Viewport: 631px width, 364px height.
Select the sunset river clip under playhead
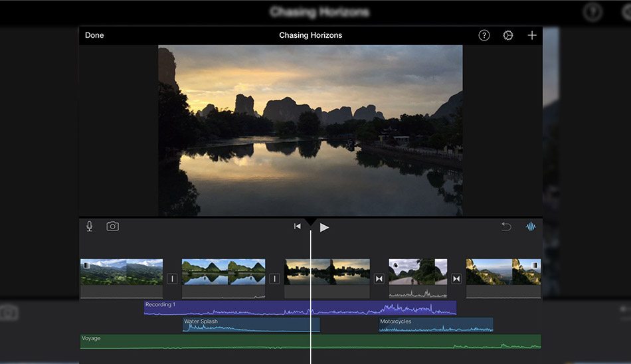tap(327, 278)
